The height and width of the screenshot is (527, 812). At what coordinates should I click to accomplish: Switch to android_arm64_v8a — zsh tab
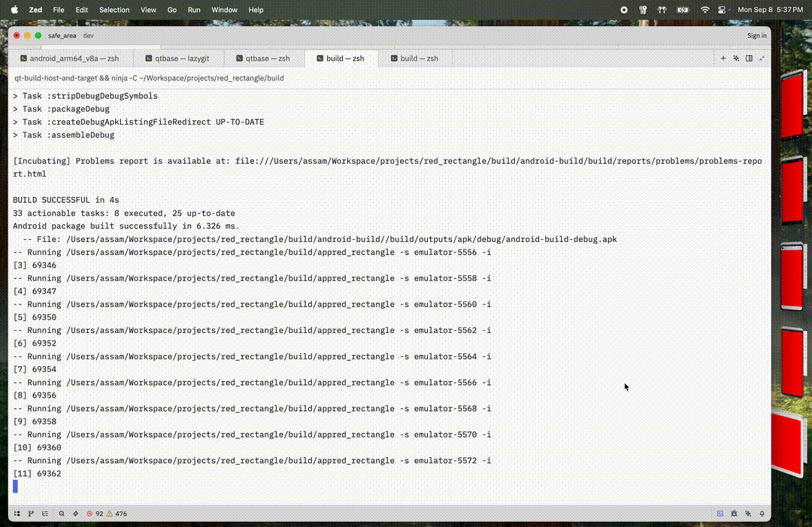coord(70,59)
